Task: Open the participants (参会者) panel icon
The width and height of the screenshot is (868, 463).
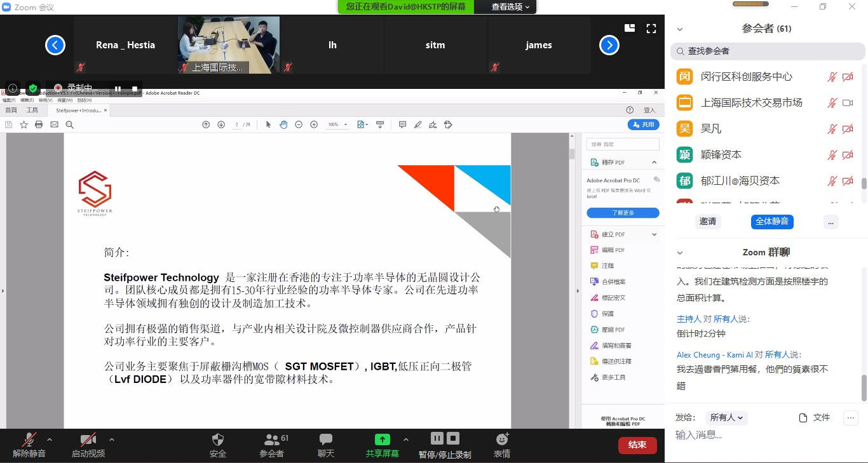Action: point(272,440)
